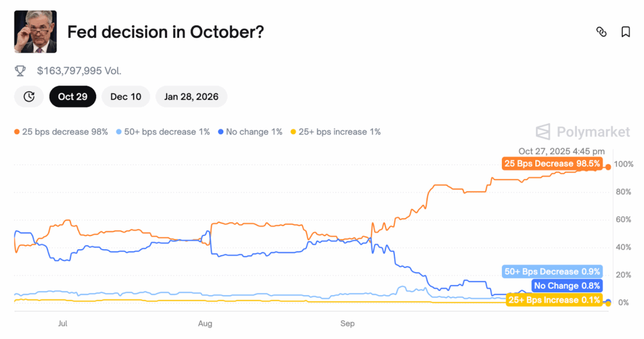
Task: Click the Polymarket logo watermark
Action: [x=582, y=131]
